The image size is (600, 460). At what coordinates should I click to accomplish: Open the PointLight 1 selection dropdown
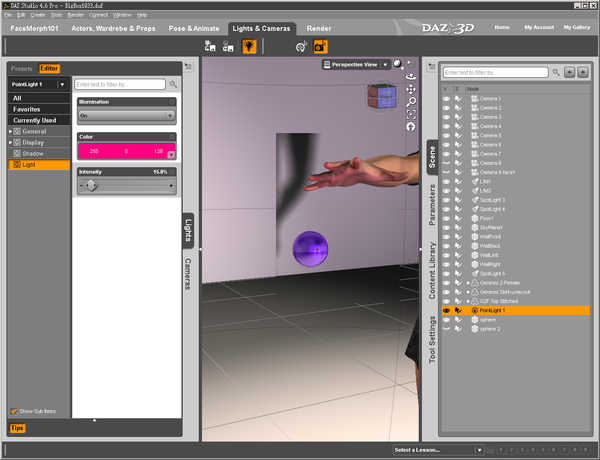click(38, 84)
